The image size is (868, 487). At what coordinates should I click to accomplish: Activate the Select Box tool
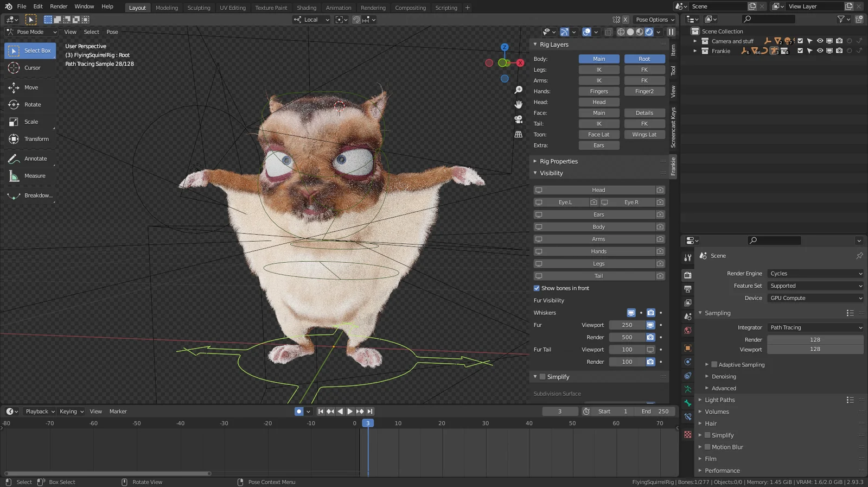(x=30, y=50)
